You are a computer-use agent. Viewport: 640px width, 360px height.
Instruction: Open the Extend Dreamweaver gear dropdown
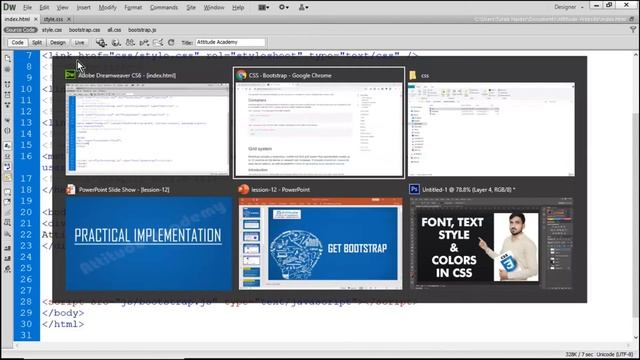tap(284, 7)
